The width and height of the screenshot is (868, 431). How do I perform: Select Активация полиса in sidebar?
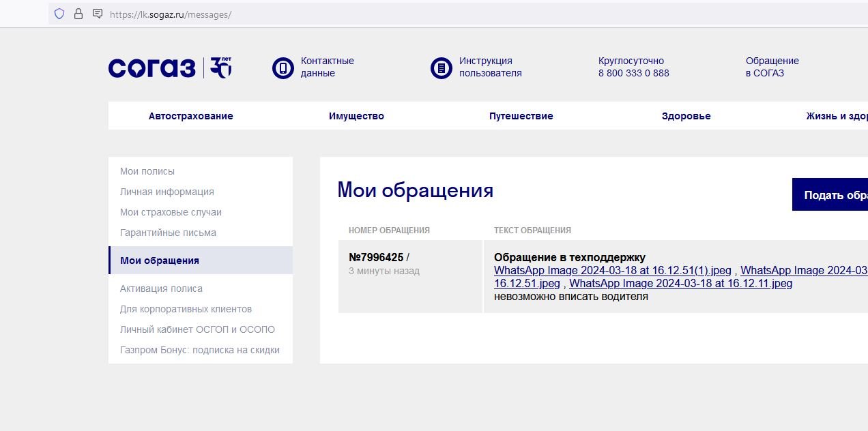[161, 288]
